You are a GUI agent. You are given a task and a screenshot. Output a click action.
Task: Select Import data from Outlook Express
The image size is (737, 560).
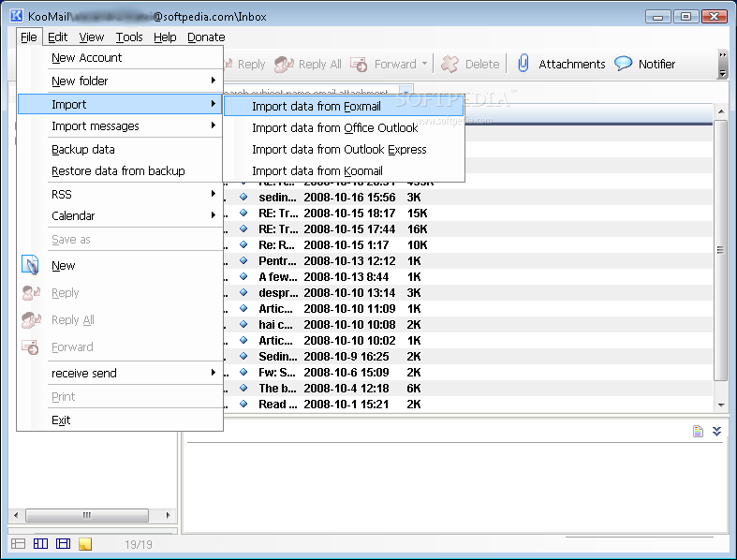344,150
